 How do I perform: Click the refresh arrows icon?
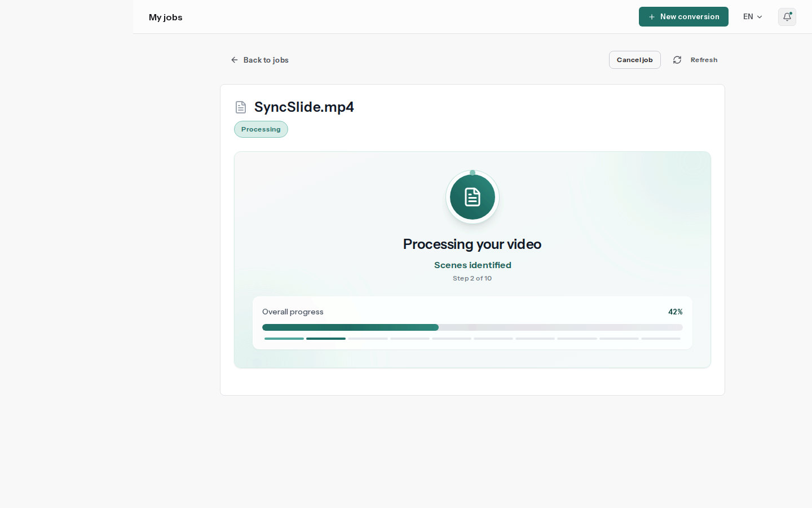[677, 60]
